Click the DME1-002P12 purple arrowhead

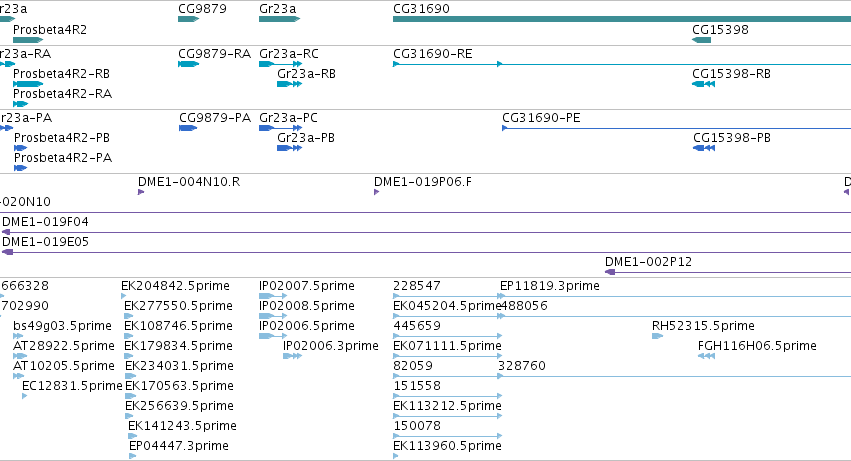click(x=610, y=272)
